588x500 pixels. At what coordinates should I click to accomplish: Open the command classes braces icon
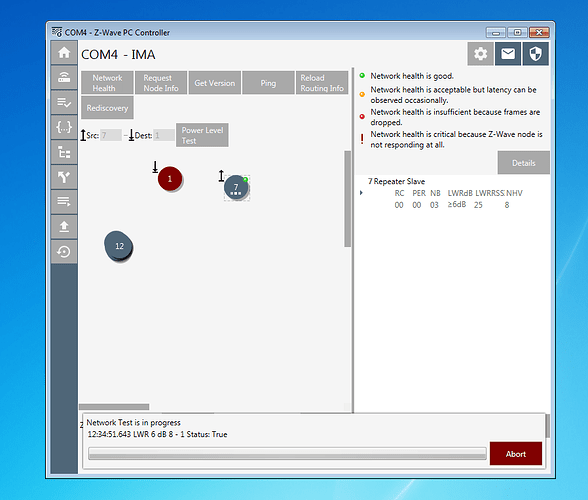tap(64, 127)
